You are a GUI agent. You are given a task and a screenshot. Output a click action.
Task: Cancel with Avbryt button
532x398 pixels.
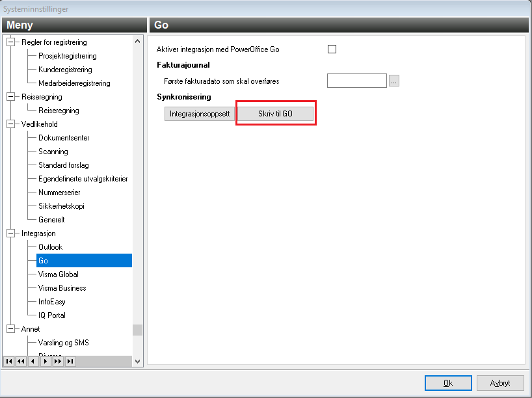500,383
